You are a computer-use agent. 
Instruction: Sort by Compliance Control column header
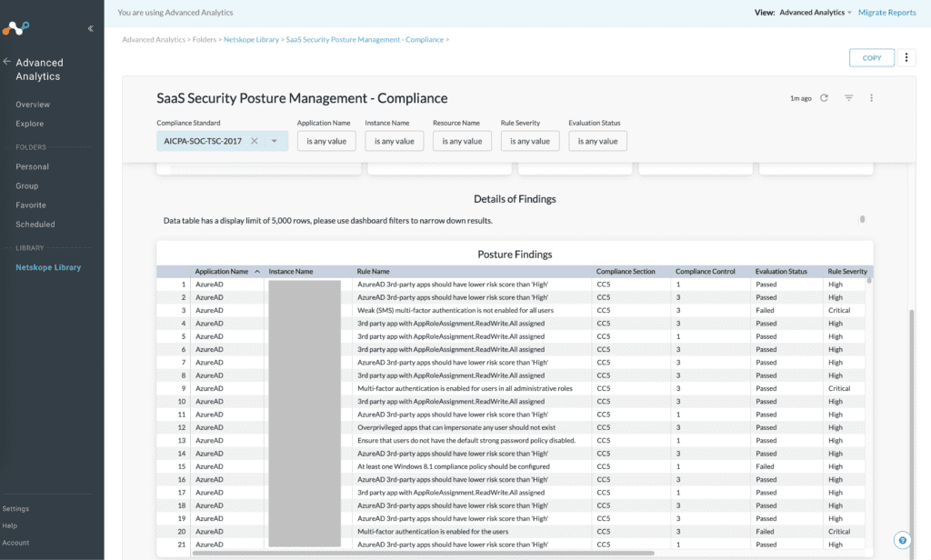point(706,272)
